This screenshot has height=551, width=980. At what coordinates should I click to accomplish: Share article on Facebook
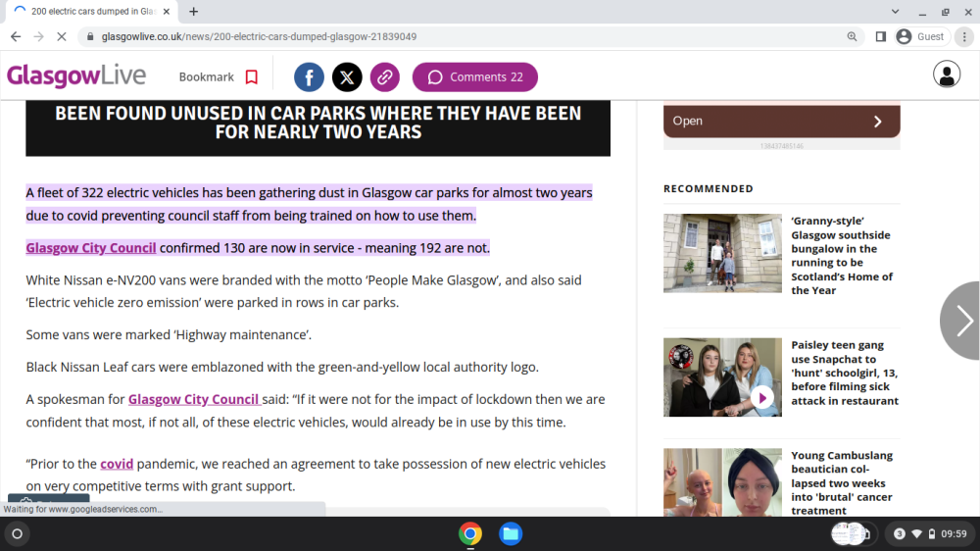click(x=309, y=76)
